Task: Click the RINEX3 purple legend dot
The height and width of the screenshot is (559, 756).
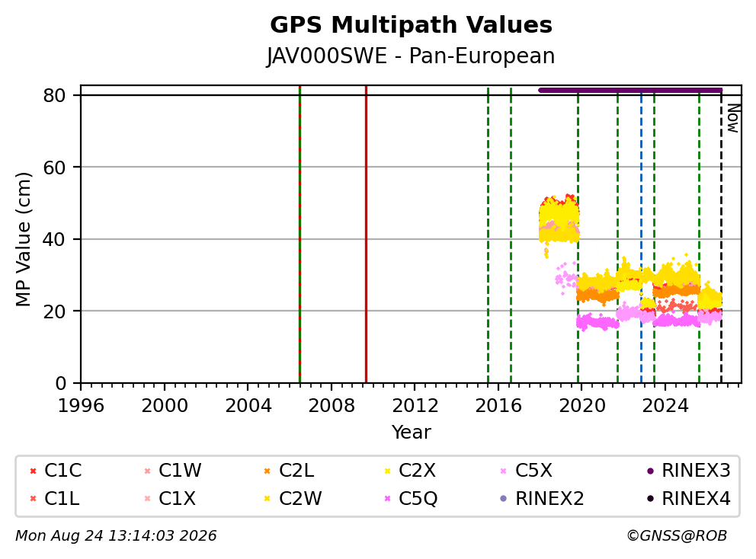Action: point(650,471)
